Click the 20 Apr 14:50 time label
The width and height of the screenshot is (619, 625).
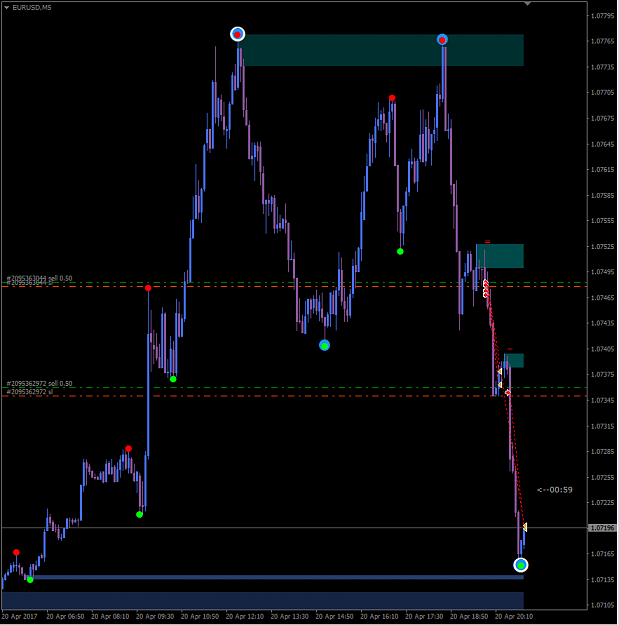point(334,617)
